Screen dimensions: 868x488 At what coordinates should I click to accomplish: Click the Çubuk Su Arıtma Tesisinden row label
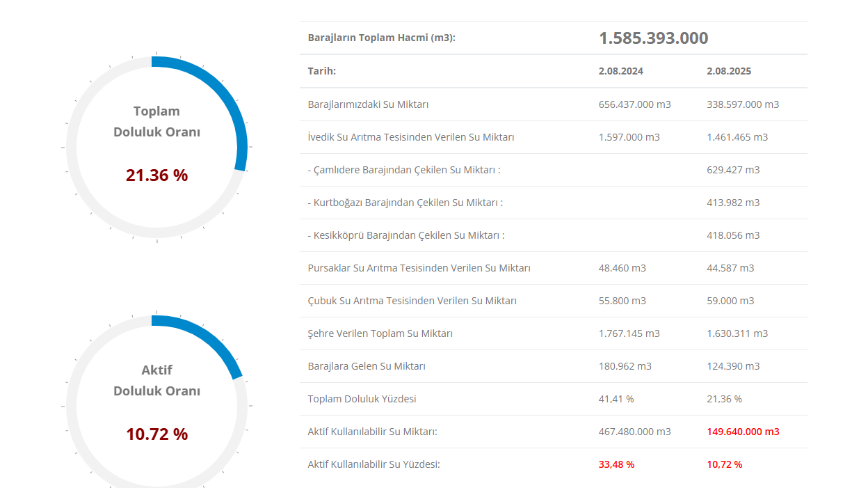click(x=412, y=301)
